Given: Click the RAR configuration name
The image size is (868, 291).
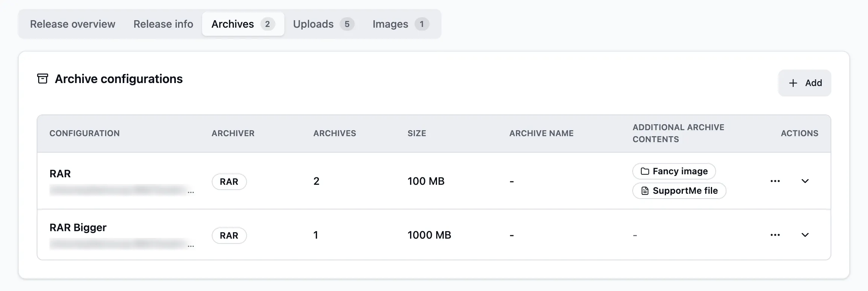Looking at the screenshot, I should [x=60, y=174].
